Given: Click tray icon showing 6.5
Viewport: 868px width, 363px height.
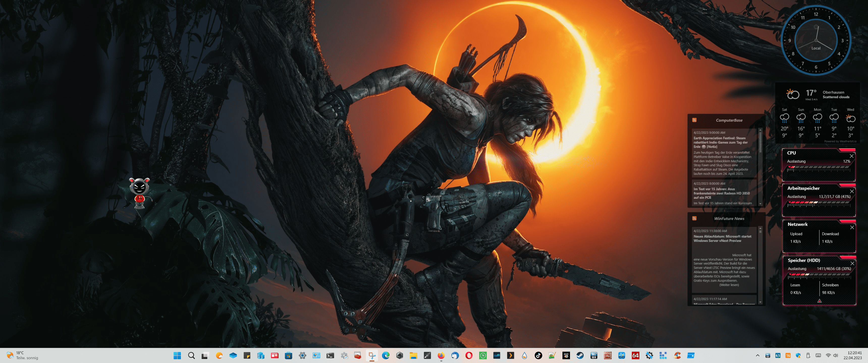Looking at the screenshot, I should pyautogui.click(x=778, y=356).
